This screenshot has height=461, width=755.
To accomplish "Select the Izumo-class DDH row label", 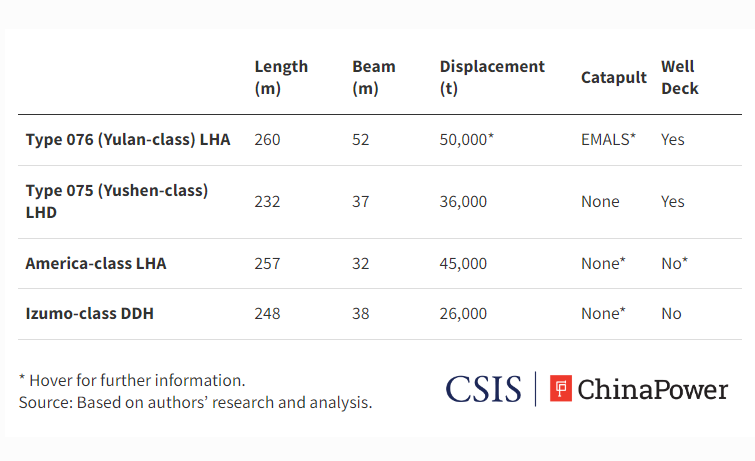I will click(x=90, y=313).
